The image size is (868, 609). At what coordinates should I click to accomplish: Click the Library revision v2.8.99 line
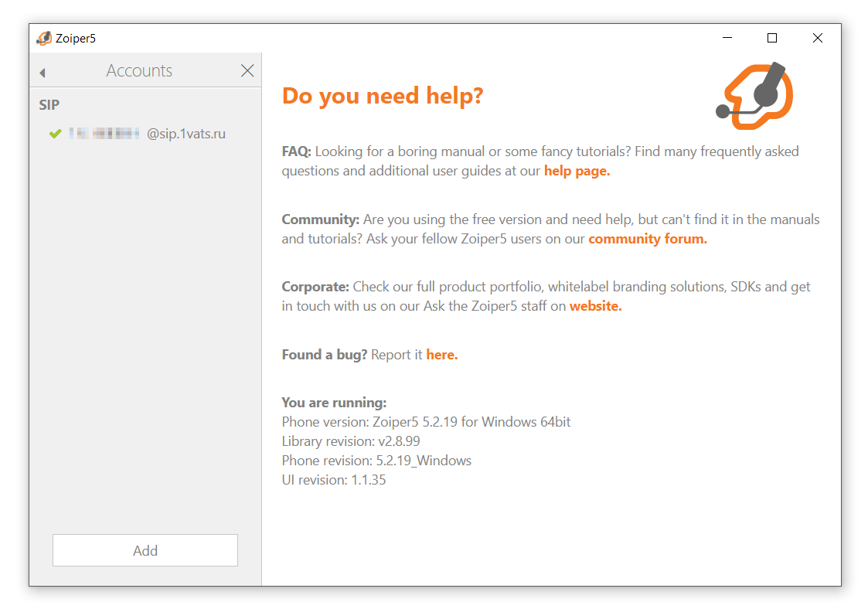[351, 441]
